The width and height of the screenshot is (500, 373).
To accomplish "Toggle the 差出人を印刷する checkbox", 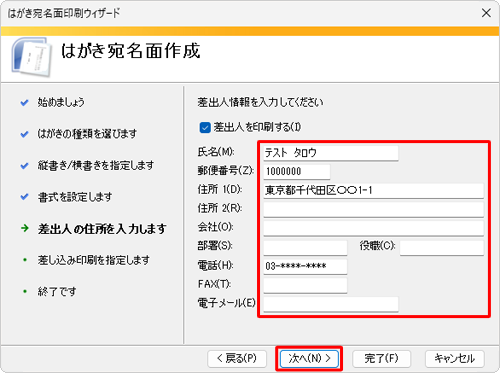I will (x=205, y=127).
